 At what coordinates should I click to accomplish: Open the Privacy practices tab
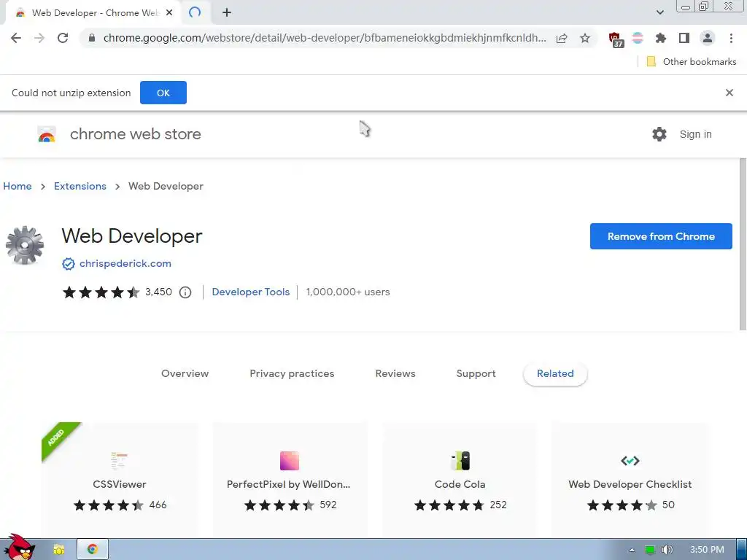pyautogui.click(x=292, y=374)
